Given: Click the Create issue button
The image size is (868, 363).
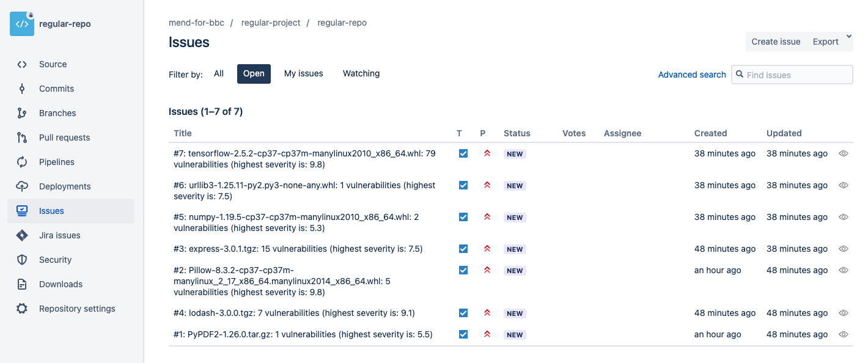Looking at the screenshot, I should [776, 42].
